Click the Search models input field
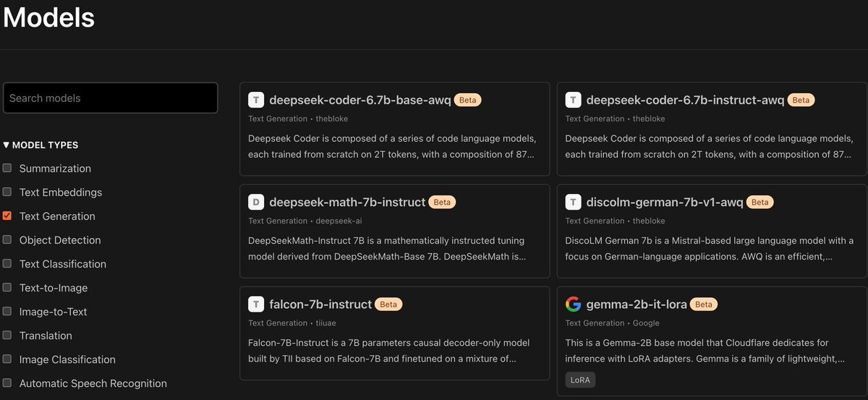The height and width of the screenshot is (400, 868). pos(110,98)
